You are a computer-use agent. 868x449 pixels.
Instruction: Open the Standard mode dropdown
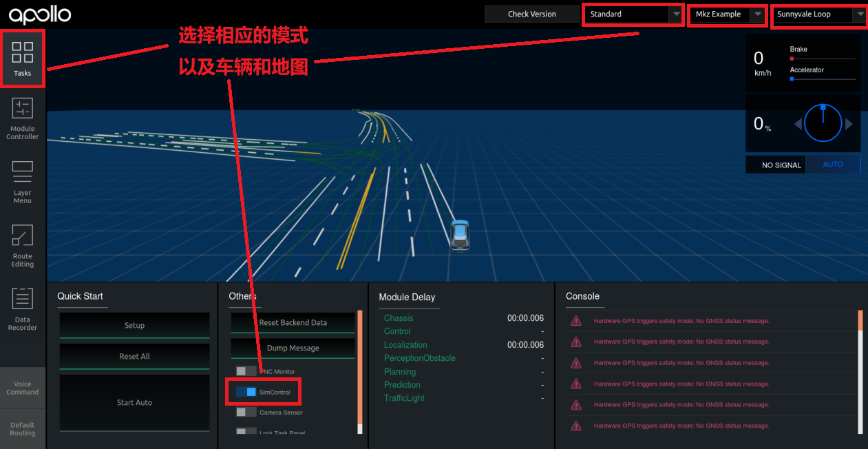633,14
